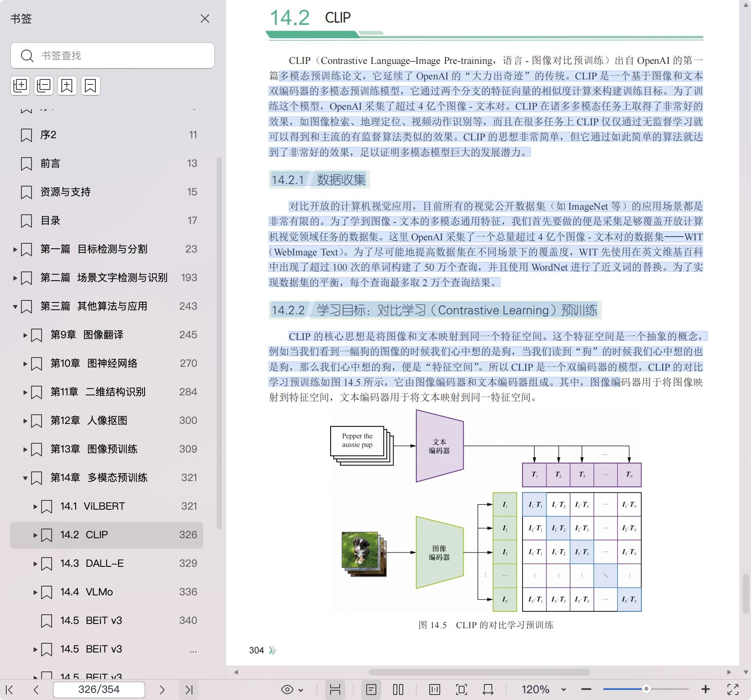Expand 第9章 图像翻译
The height and width of the screenshot is (700, 751).
(x=25, y=335)
